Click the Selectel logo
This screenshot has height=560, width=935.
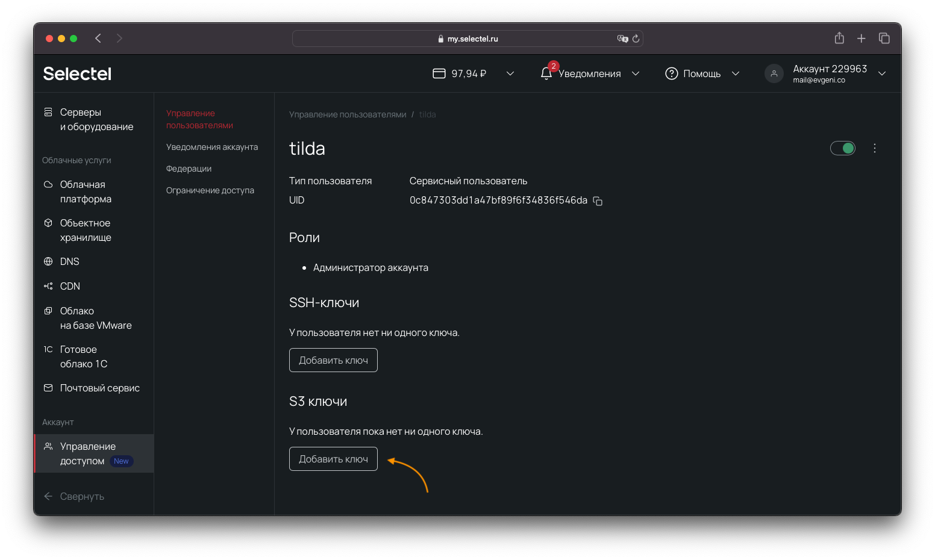77,73
